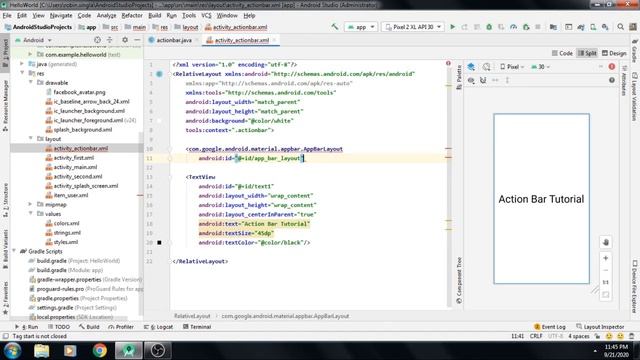
Task: Open the Gradle side panel
Action: [x=635, y=51]
